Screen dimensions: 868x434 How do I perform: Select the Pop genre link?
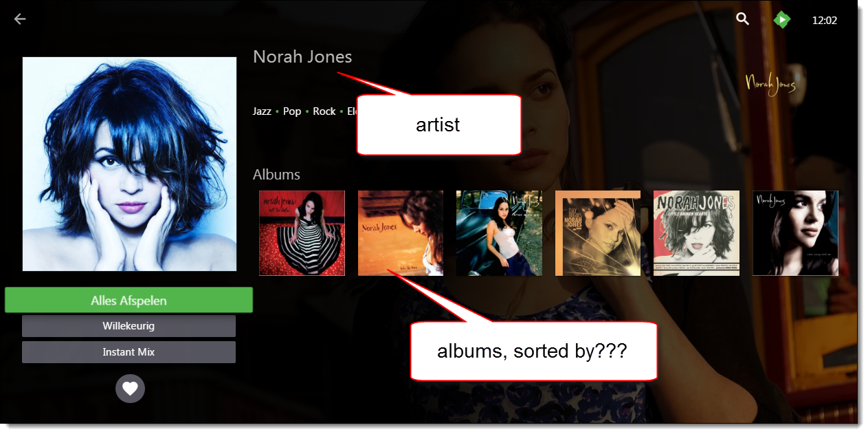click(x=292, y=111)
